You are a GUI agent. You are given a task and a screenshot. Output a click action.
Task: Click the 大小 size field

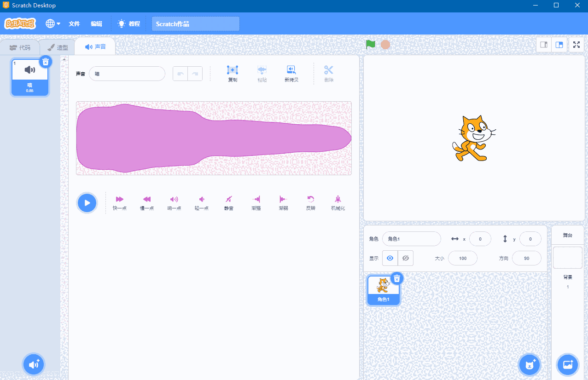[463, 258]
